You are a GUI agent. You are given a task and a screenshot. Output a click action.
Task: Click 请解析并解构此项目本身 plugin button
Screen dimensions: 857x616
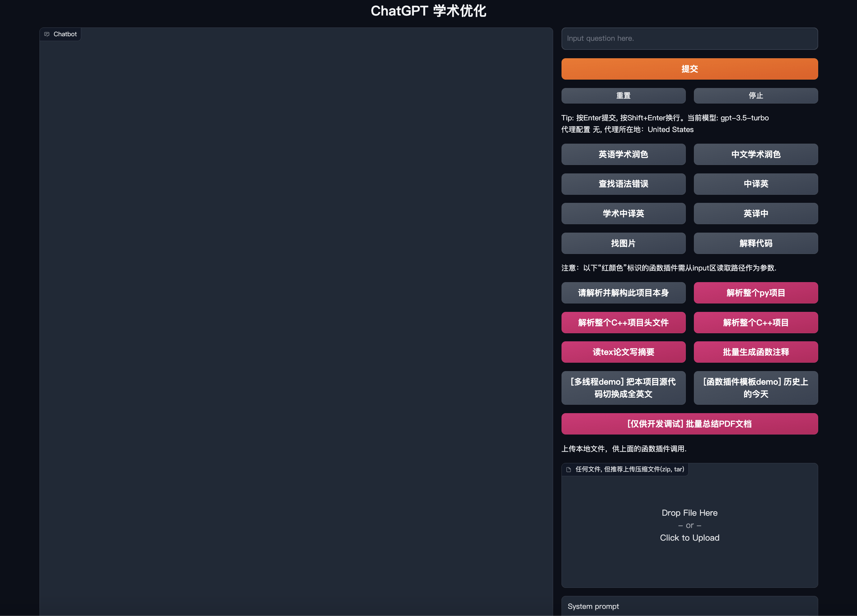click(x=623, y=293)
